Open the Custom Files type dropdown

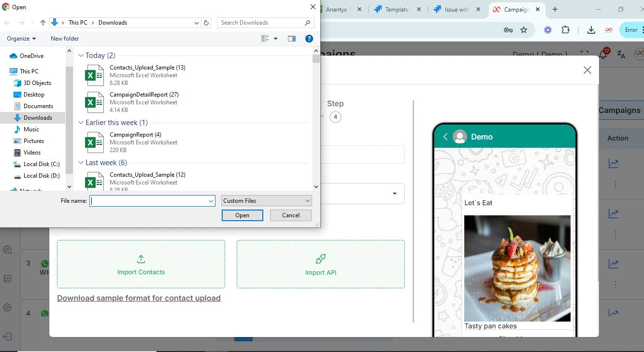tap(267, 201)
